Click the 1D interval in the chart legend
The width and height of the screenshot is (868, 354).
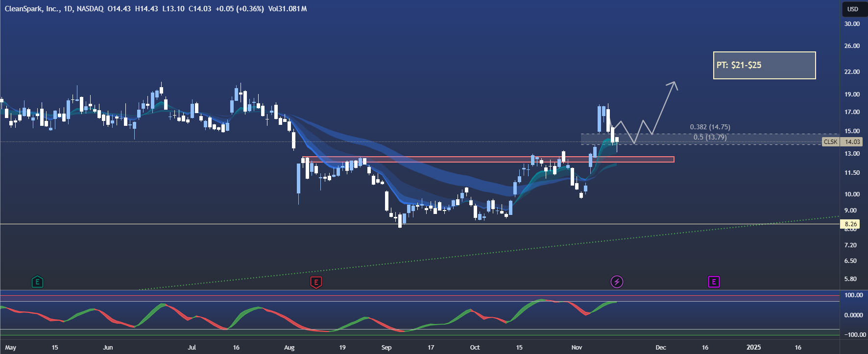(68, 9)
